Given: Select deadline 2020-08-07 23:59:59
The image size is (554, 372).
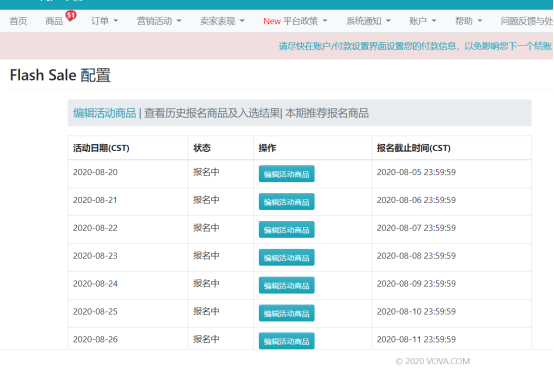Looking at the screenshot, I should [x=416, y=228].
